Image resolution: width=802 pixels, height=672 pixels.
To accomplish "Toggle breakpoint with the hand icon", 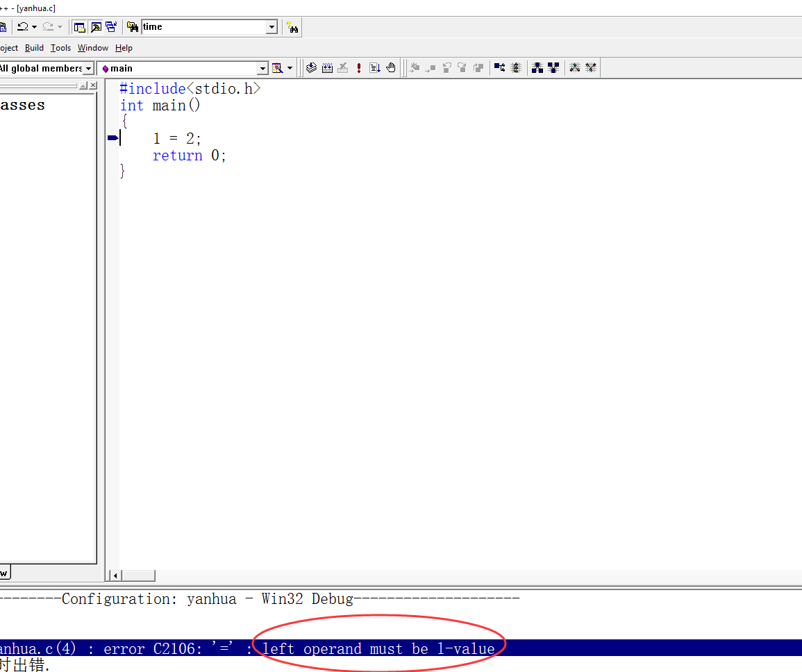I will [x=391, y=68].
